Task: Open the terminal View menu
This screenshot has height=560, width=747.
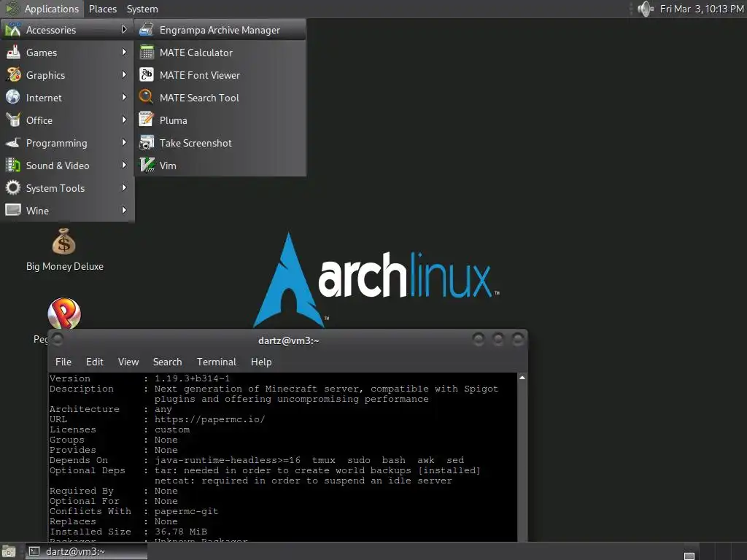Action: (x=128, y=362)
